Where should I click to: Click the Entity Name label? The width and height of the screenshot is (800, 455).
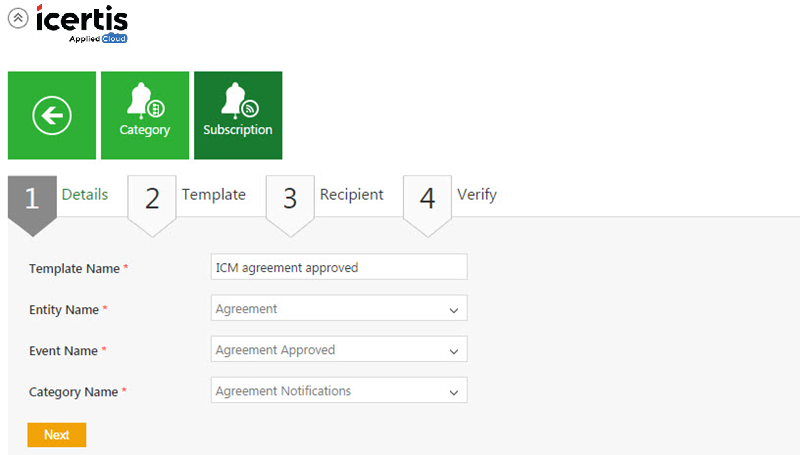tap(64, 310)
